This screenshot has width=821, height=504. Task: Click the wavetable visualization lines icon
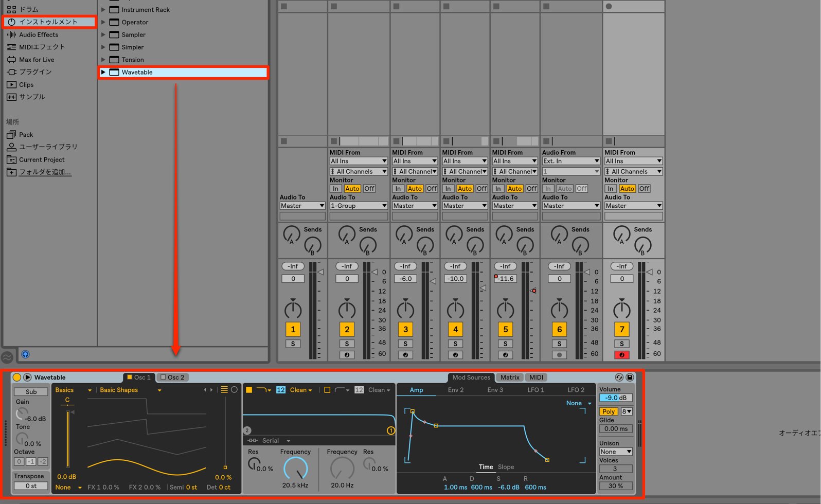pyautogui.click(x=224, y=390)
